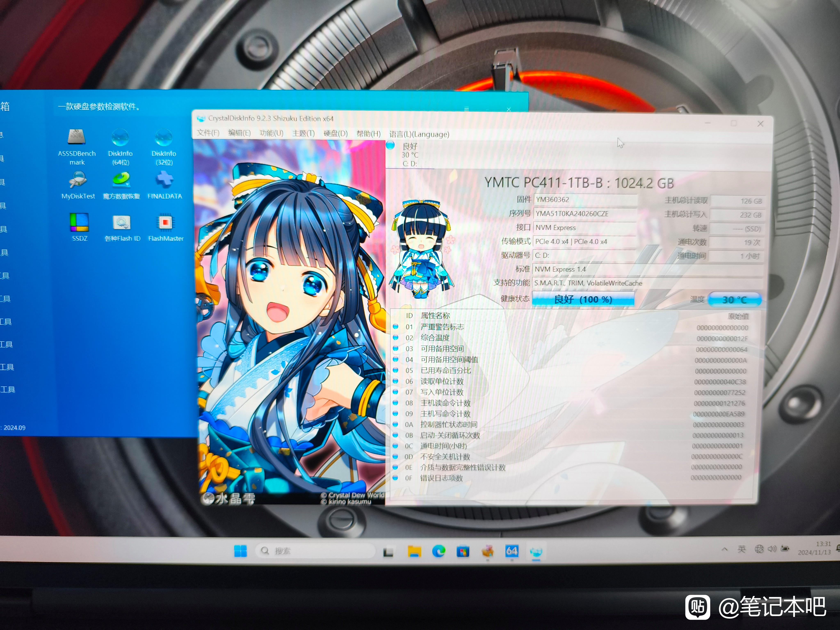Open the 语言(L)(Language) menu
Image resolution: width=840 pixels, height=630 pixels.
419,135
